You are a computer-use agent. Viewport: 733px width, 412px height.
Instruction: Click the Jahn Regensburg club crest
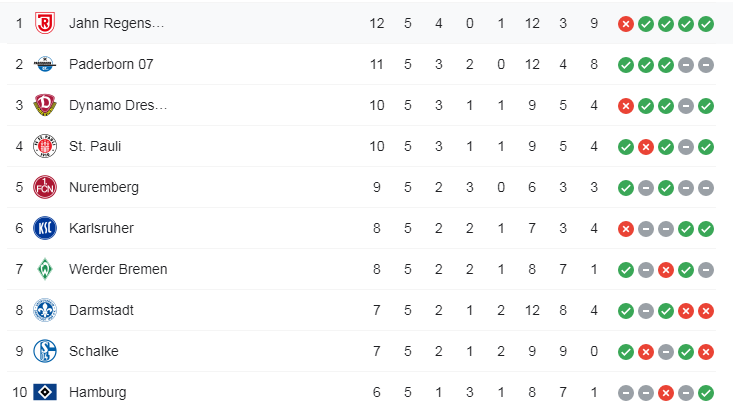point(45,23)
